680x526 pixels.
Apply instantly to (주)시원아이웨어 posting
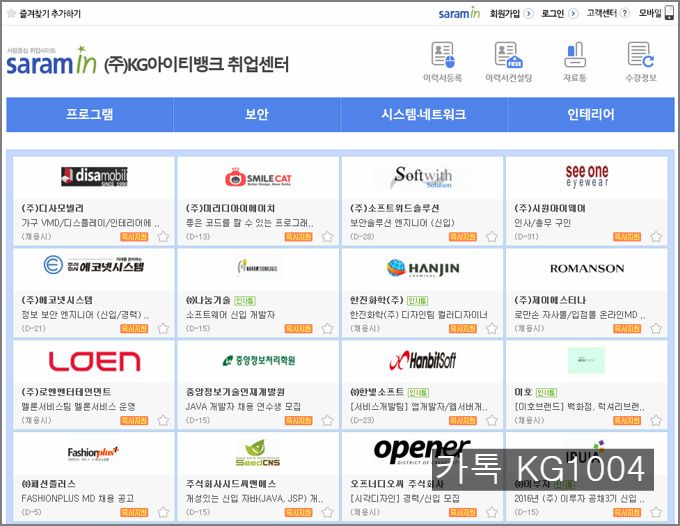628,237
